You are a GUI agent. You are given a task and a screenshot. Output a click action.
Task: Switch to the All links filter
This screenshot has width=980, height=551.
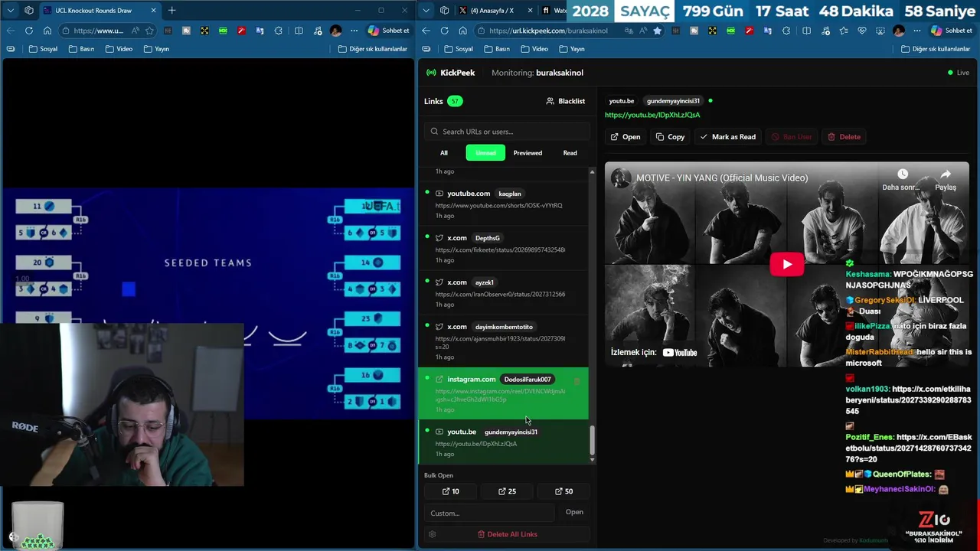443,153
